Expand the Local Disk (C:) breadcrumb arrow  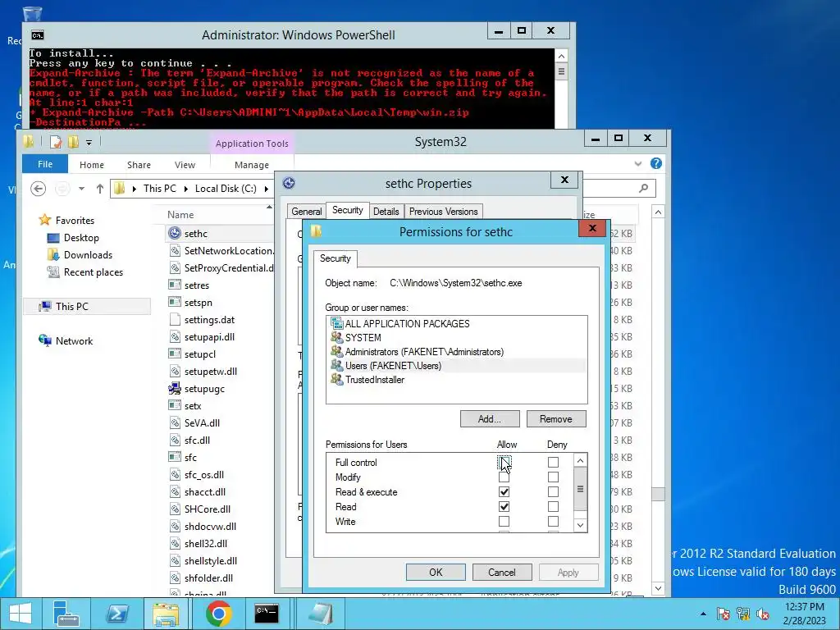point(267,189)
